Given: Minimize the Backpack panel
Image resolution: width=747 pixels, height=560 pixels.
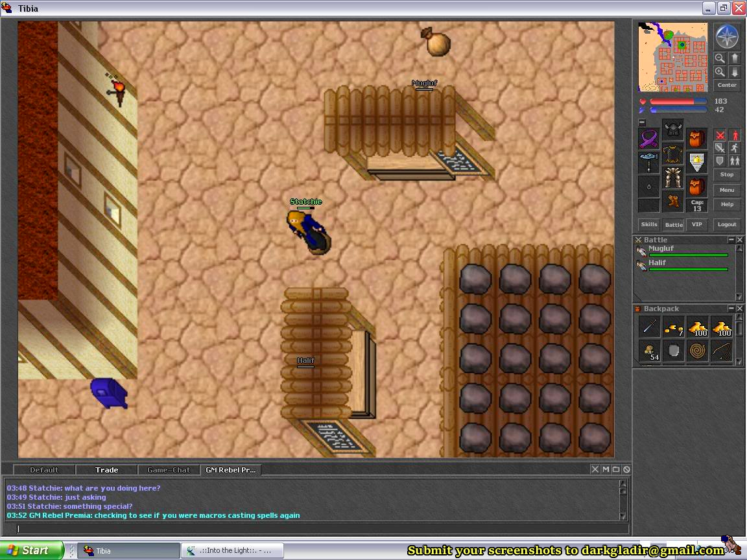Looking at the screenshot, I should (731, 309).
